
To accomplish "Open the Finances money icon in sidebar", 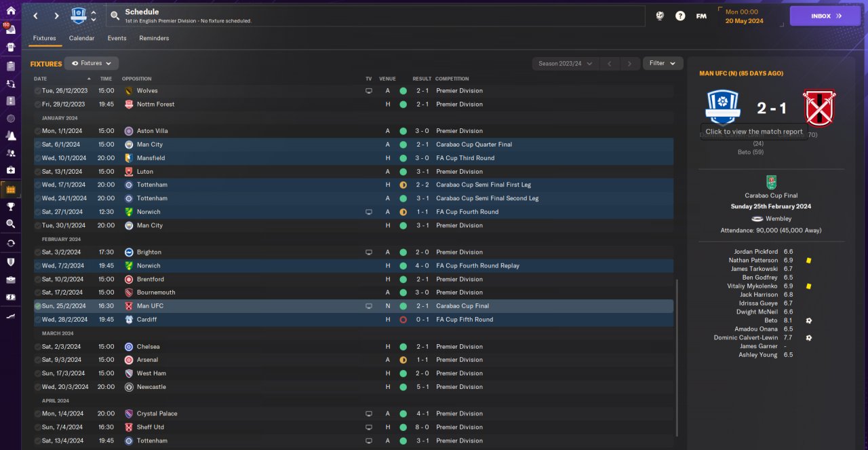I will 10,297.
